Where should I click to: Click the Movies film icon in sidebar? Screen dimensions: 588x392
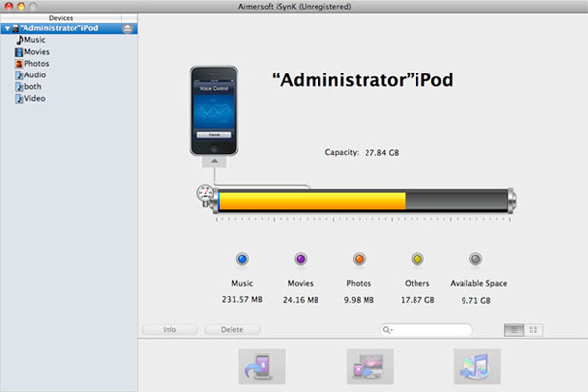pos(19,52)
